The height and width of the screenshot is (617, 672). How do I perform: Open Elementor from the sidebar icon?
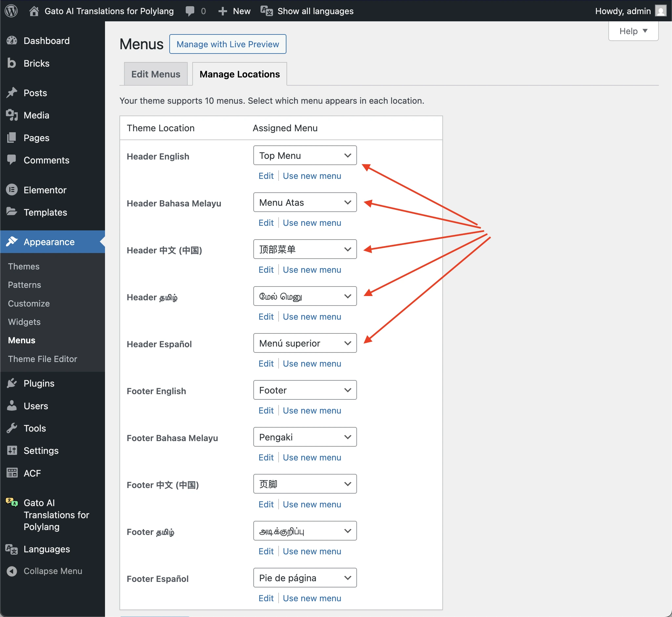click(12, 190)
